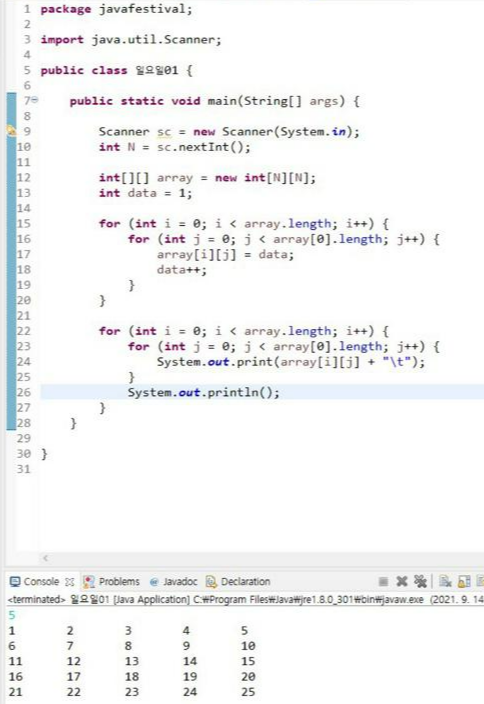Click the Remove Launch single X icon
Screen dimensions: 484x704
tap(402, 581)
